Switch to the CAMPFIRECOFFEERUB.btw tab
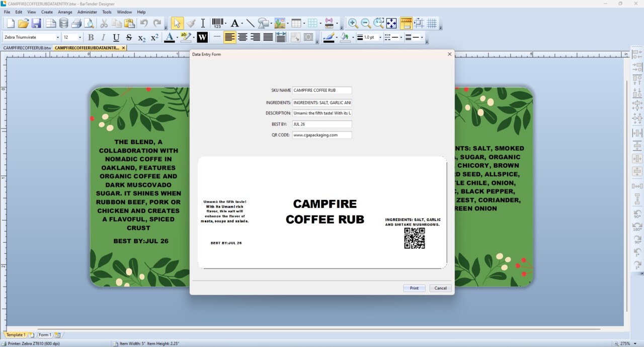 [27, 48]
